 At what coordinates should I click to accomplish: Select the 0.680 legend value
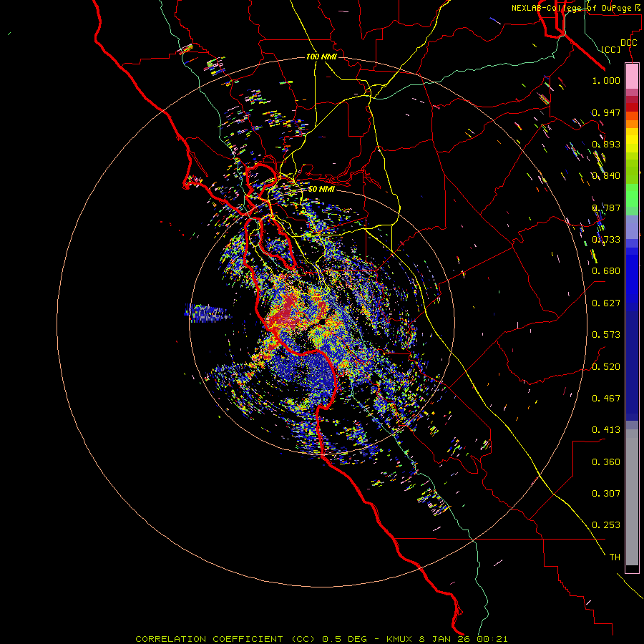tap(606, 271)
